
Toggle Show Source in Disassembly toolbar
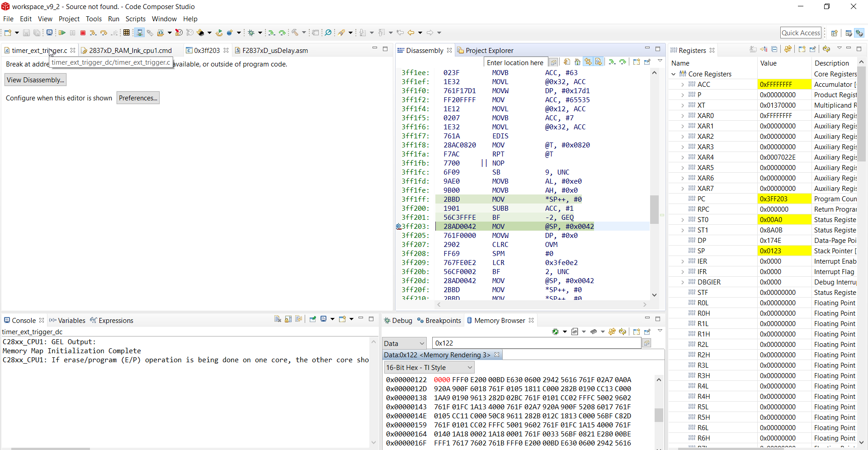click(x=598, y=62)
